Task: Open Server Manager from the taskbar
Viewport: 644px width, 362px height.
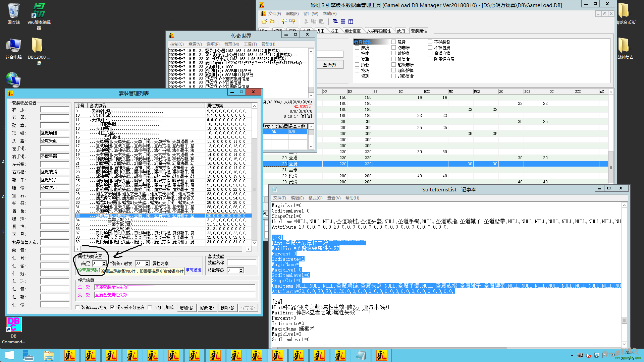Action: [x=28, y=355]
